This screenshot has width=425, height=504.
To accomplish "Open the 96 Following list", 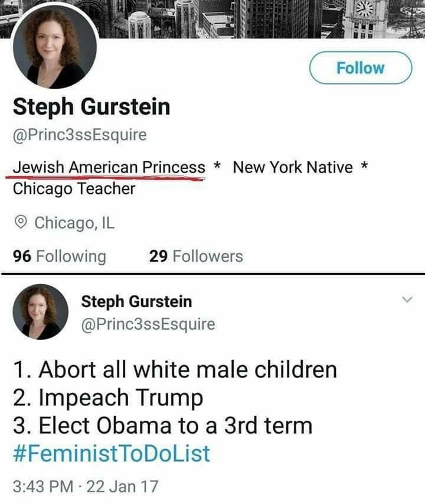I will pyautogui.click(x=60, y=256).
